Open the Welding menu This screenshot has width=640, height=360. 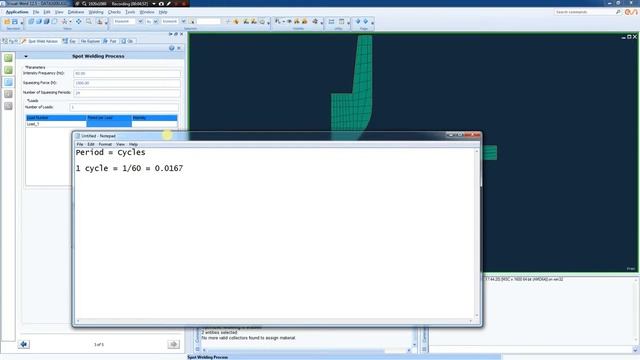pos(96,12)
